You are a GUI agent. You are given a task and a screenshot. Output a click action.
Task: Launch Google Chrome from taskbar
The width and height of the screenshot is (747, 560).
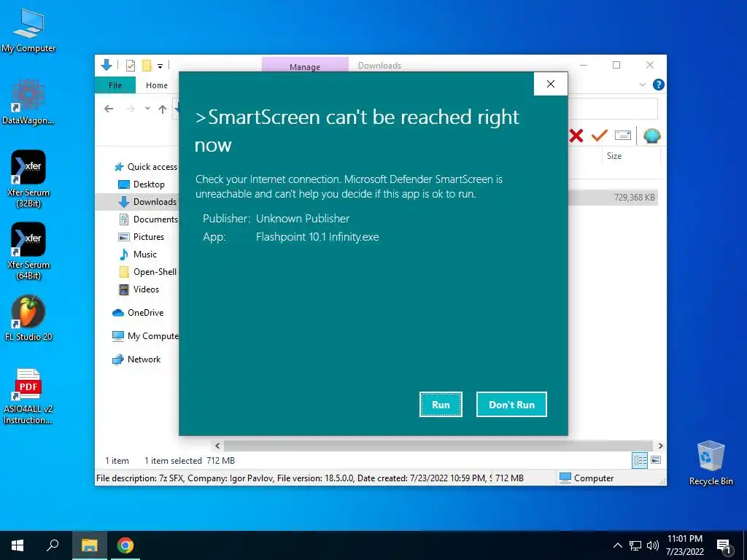[125, 545]
